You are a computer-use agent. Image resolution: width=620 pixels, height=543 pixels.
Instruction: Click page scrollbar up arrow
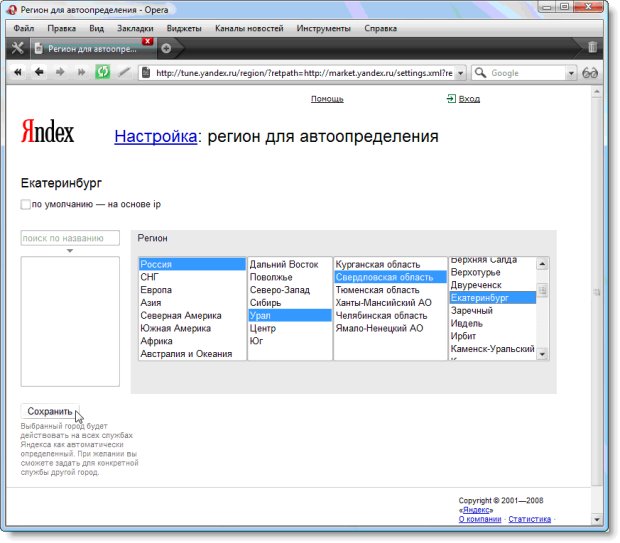[x=597, y=92]
